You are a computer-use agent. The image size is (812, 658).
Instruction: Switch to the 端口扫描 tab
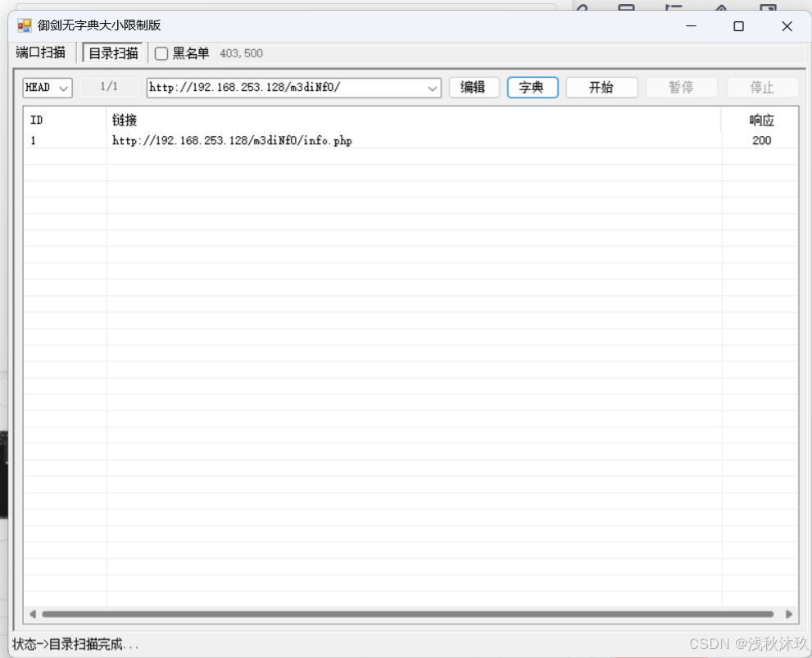click(x=41, y=52)
